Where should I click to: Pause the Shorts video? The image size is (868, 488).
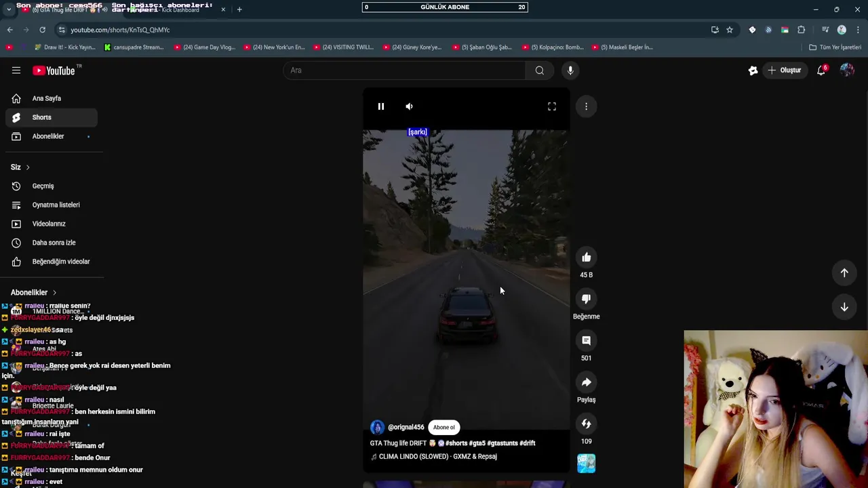click(381, 106)
